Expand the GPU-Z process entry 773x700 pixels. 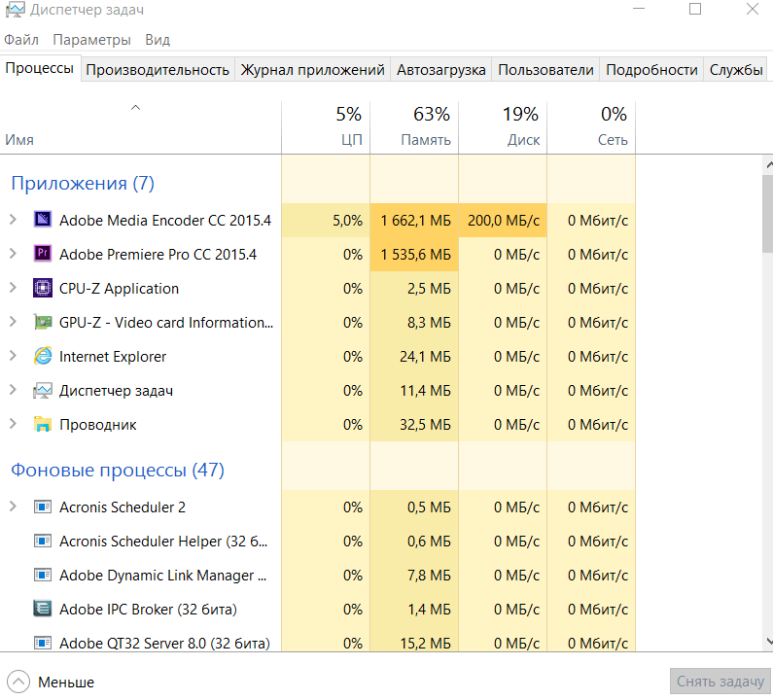click(x=14, y=322)
